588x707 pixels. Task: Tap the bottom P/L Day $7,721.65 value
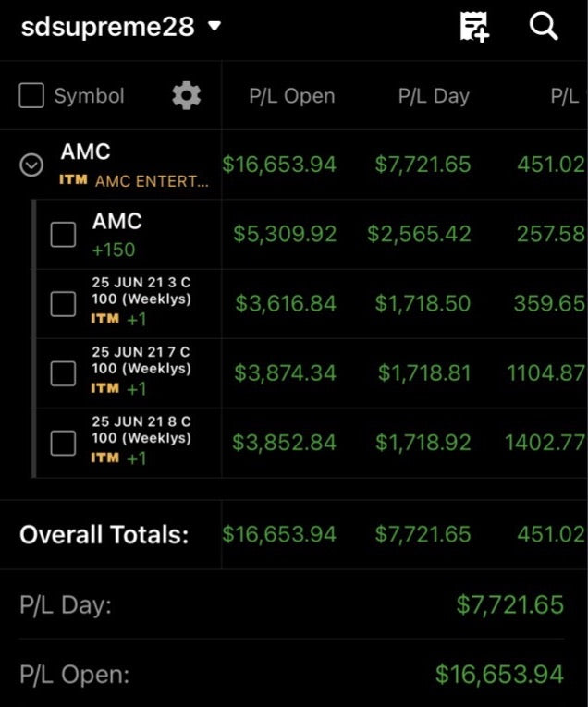(510, 604)
